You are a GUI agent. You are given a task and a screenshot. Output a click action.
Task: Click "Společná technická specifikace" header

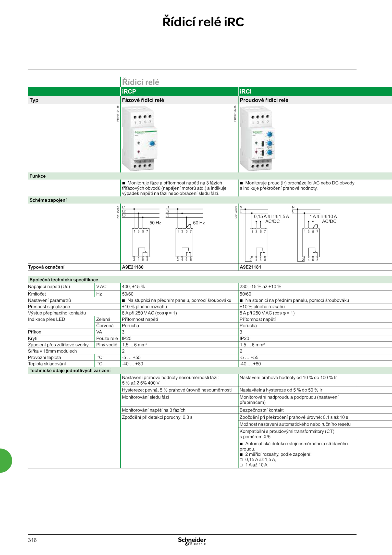pyautogui.click(x=64, y=280)
